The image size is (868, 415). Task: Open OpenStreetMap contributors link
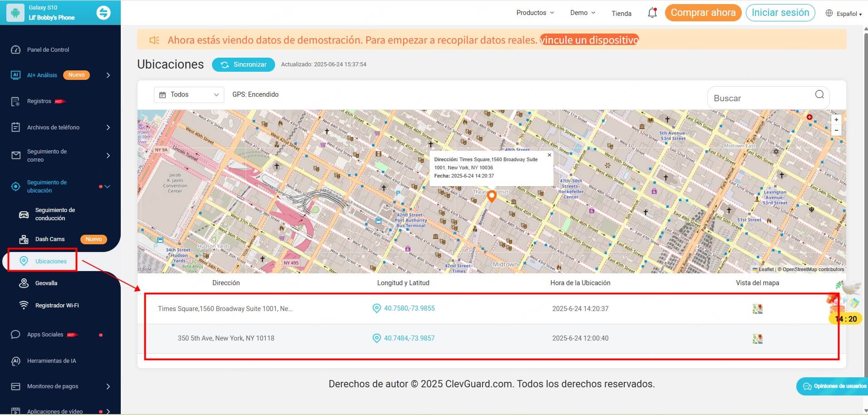coord(813,269)
